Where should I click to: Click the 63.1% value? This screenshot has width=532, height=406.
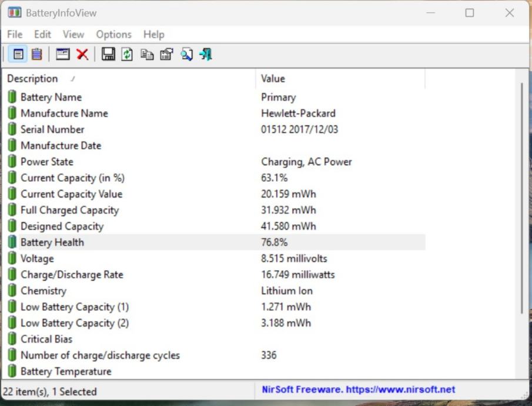coord(274,178)
